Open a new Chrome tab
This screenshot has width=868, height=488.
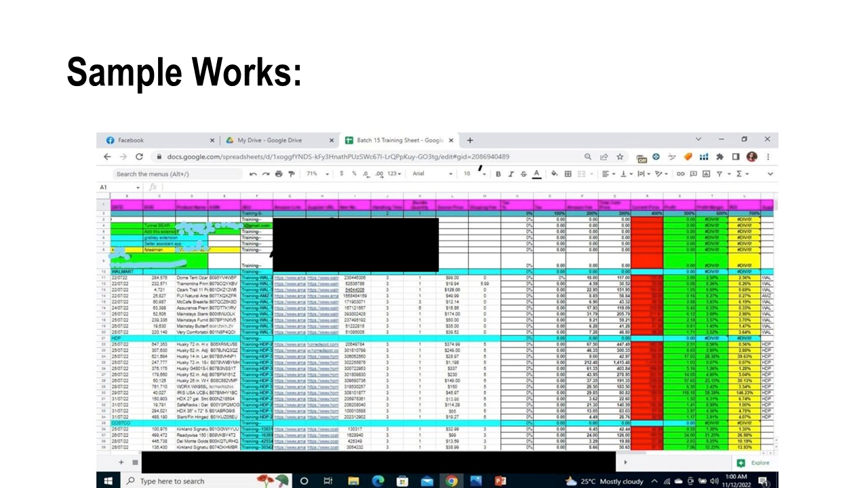coord(470,140)
